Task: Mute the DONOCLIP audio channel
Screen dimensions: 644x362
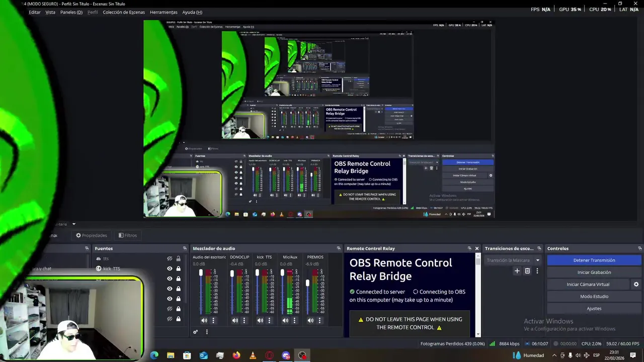Action: point(235,320)
